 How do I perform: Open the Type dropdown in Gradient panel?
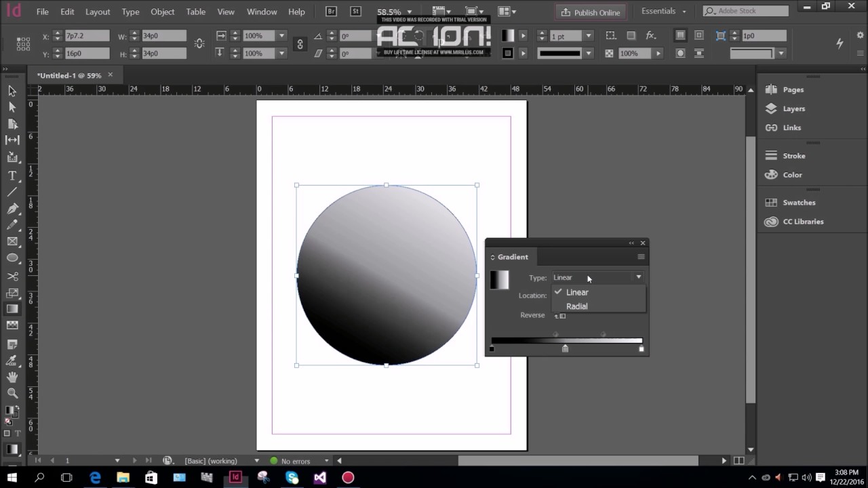click(597, 277)
